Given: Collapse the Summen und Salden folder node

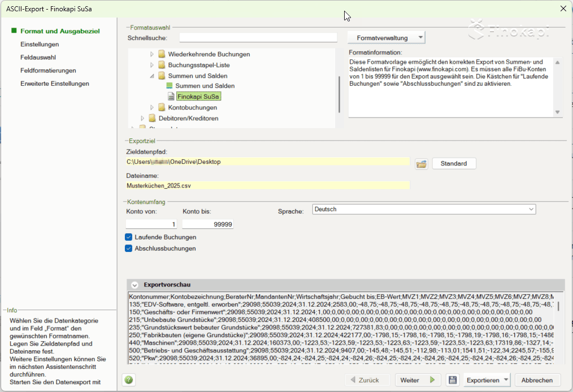Looking at the screenshot, I should pos(152,76).
